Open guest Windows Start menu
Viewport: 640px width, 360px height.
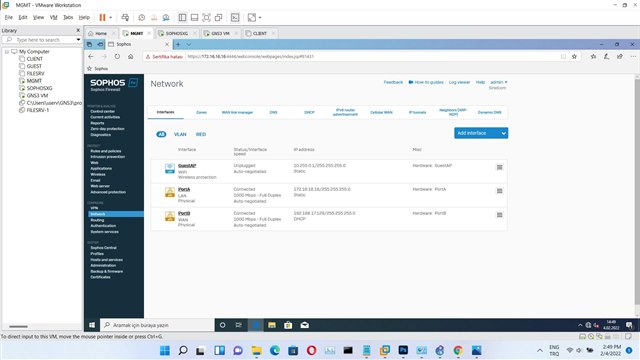(92, 325)
